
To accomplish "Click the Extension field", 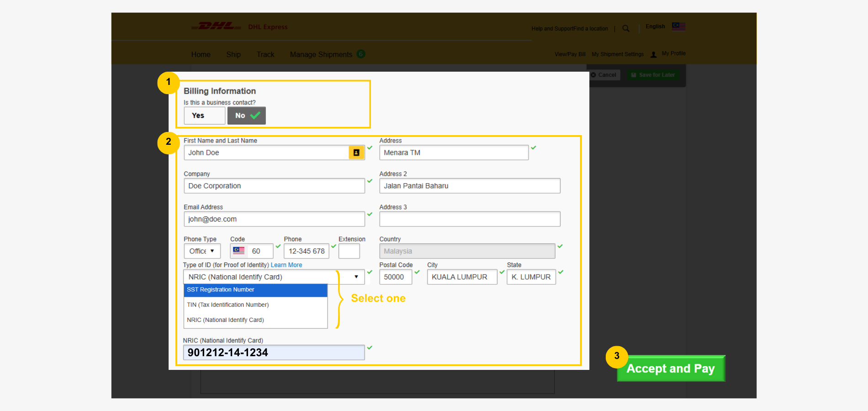I will (349, 251).
